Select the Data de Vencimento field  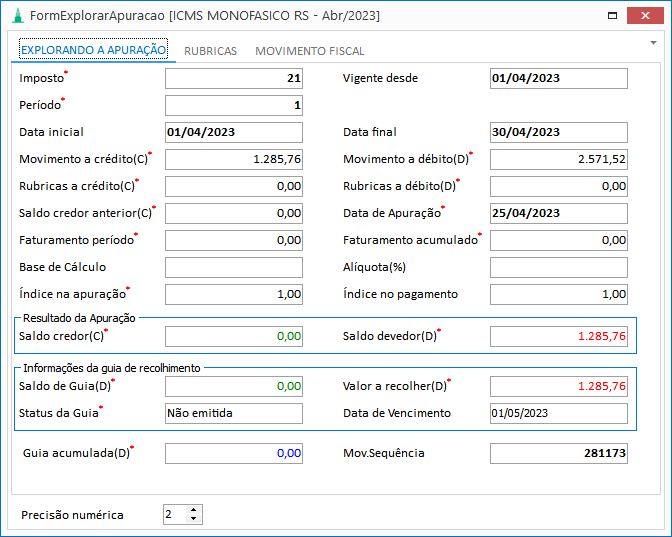click(x=558, y=414)
